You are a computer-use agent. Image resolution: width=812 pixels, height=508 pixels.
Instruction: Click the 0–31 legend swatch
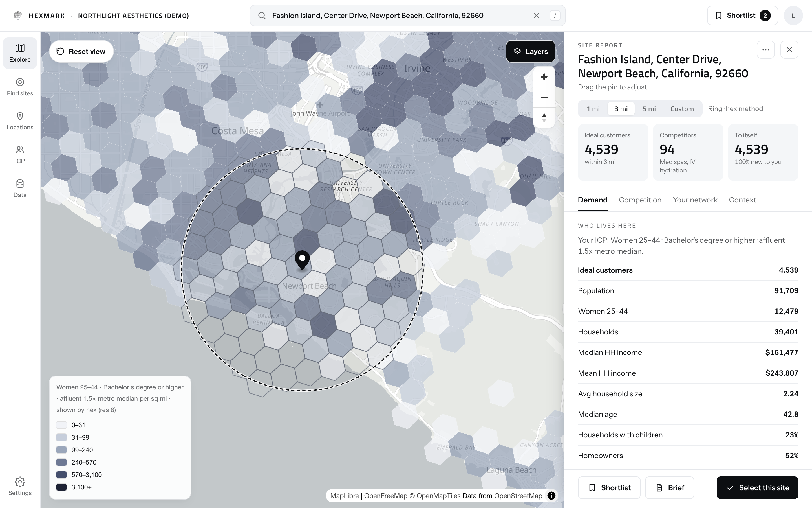[x=61, y=425]
